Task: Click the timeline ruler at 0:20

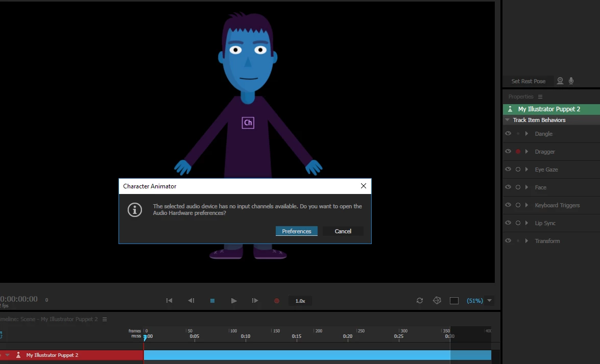Action: [x=347, y=336]
